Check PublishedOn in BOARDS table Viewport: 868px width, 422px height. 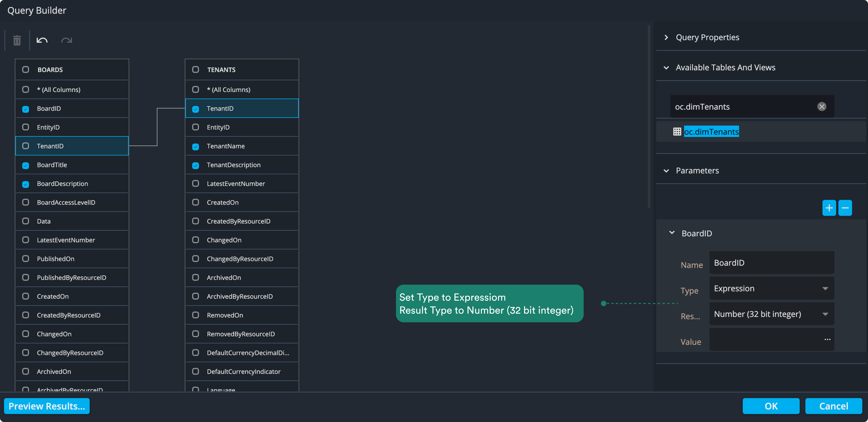click(26, 259)
